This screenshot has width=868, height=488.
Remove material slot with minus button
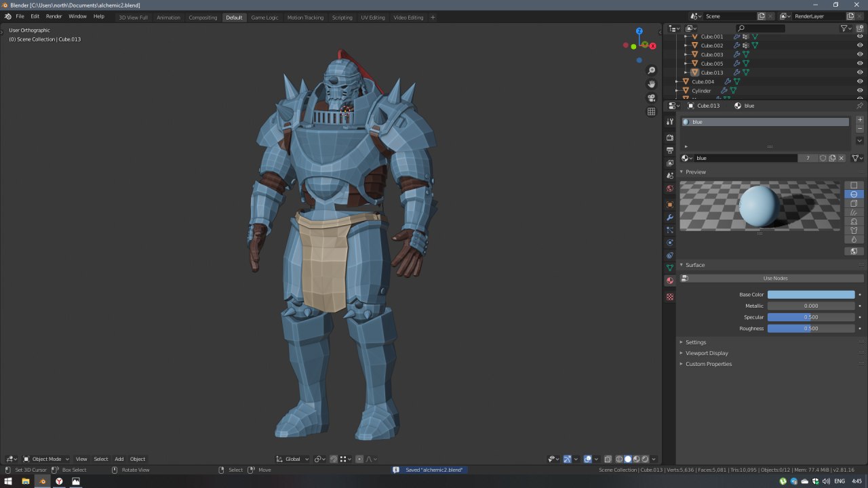tap(860, 129)
